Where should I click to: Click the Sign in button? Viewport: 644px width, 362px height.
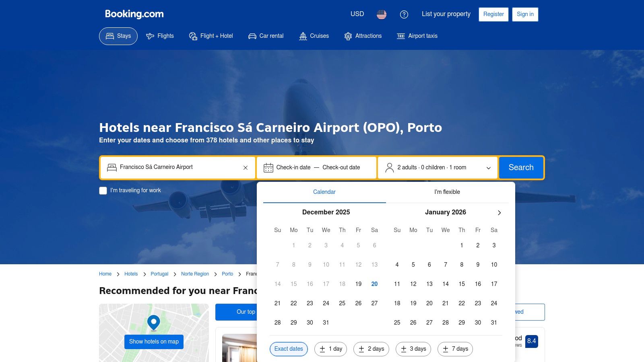[525, 14]
